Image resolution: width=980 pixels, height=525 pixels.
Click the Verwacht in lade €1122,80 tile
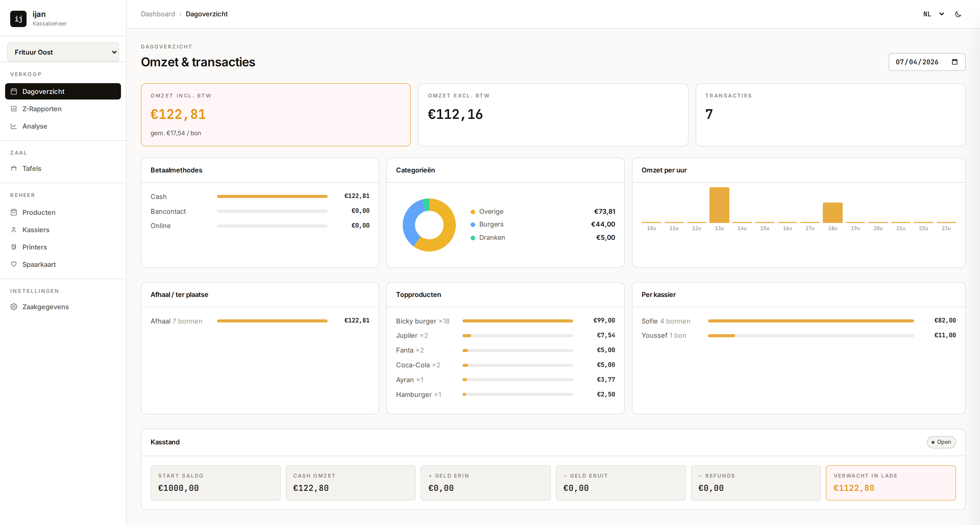(x=891, y=483)
